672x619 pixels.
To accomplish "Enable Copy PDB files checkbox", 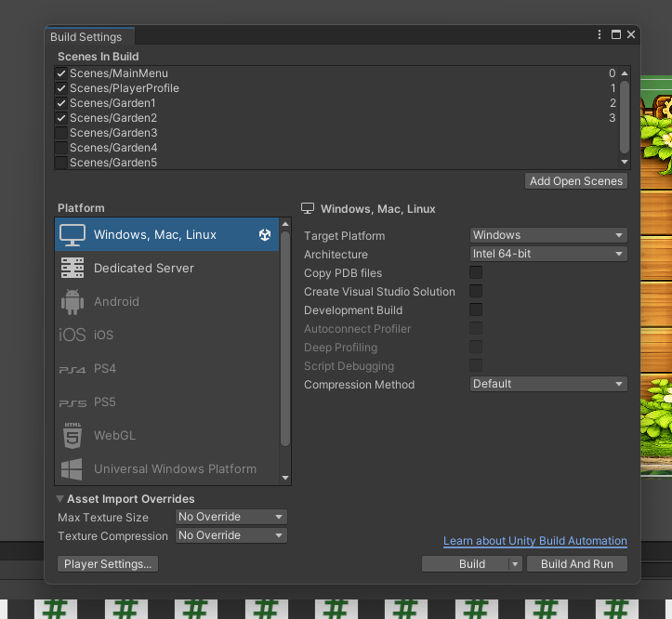I will pos(476,272).
